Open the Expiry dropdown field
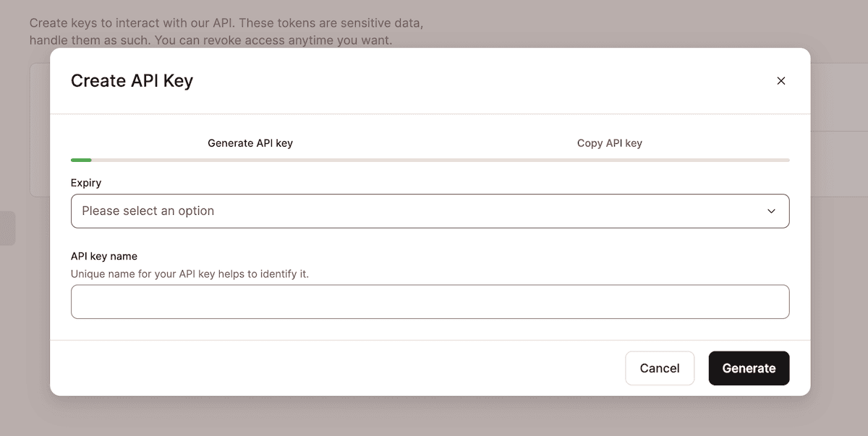This screenshot has width=868, height=436. coord(430,211)
